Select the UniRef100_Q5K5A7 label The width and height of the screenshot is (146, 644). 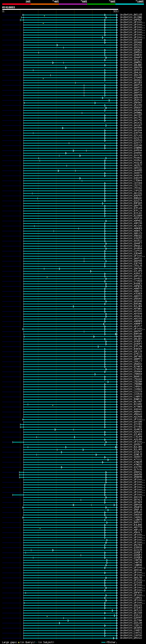(x=131, y=103)
